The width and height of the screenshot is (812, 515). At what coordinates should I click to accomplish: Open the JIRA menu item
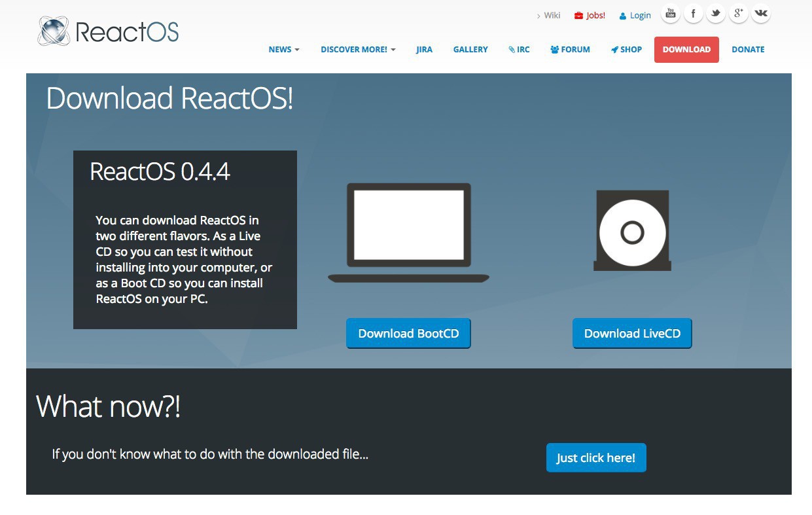424,49
